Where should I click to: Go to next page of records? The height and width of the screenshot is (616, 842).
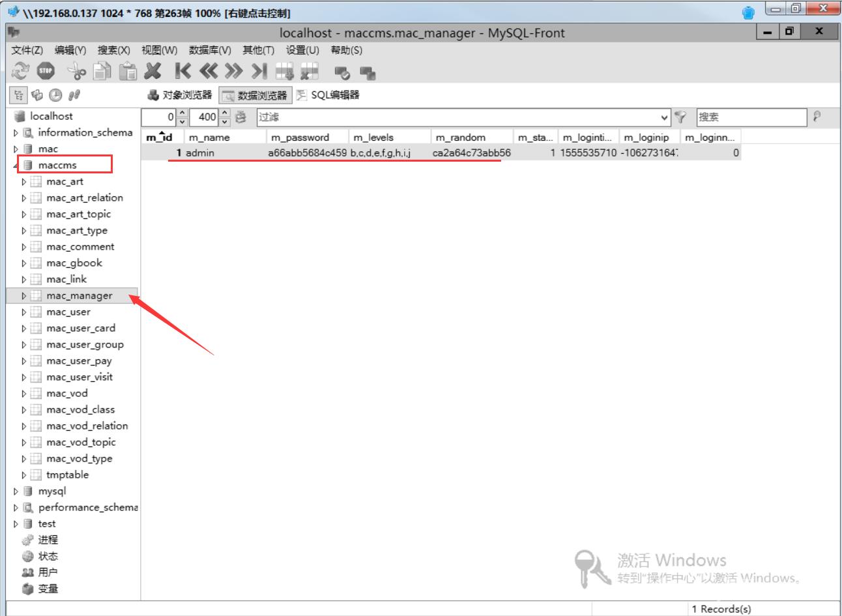(233, 70)
